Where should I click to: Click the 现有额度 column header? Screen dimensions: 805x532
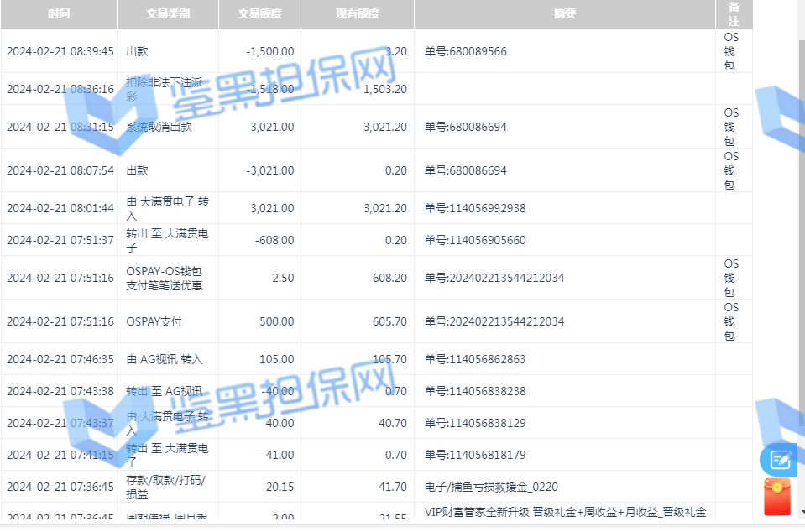pos(357,14)
